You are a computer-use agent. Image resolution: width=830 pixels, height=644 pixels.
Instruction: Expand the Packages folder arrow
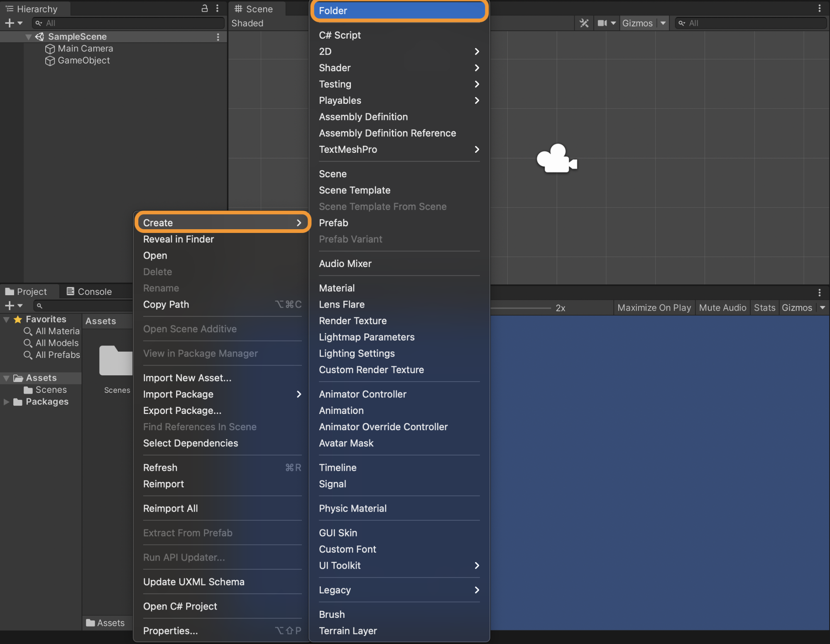coord(6,402)
